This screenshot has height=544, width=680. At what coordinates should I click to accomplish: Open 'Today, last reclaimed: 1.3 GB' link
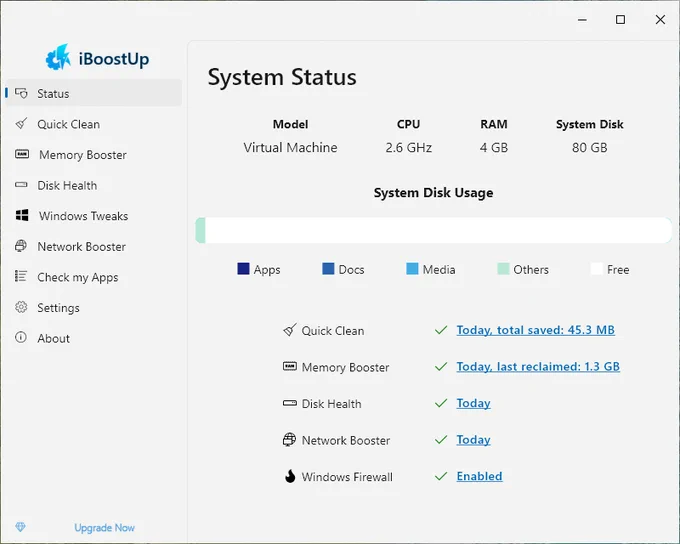point(538,367)
